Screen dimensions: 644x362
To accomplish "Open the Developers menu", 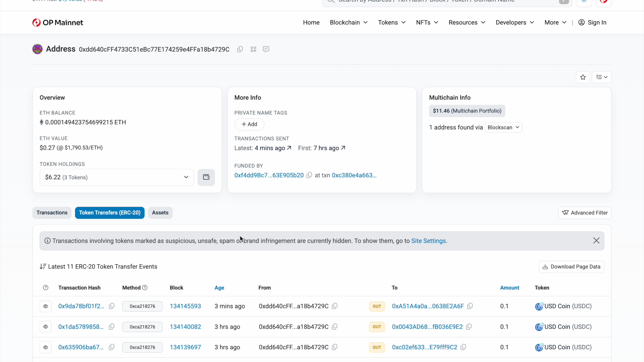I will point(515,22).
